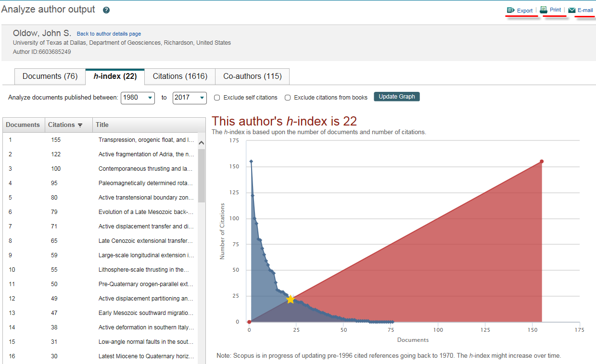Open title 'Active deformation in southern Italy...'

pyautogui.click(x=146, y=327)
